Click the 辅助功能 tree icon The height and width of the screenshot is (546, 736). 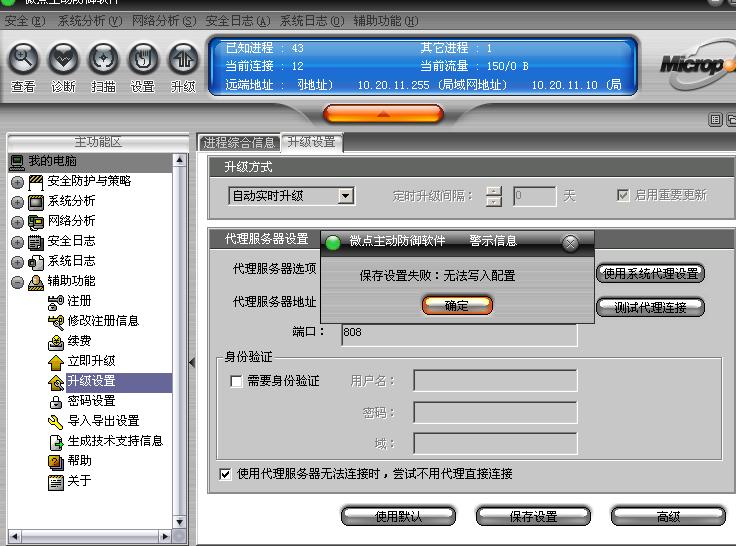pos(36,282)
